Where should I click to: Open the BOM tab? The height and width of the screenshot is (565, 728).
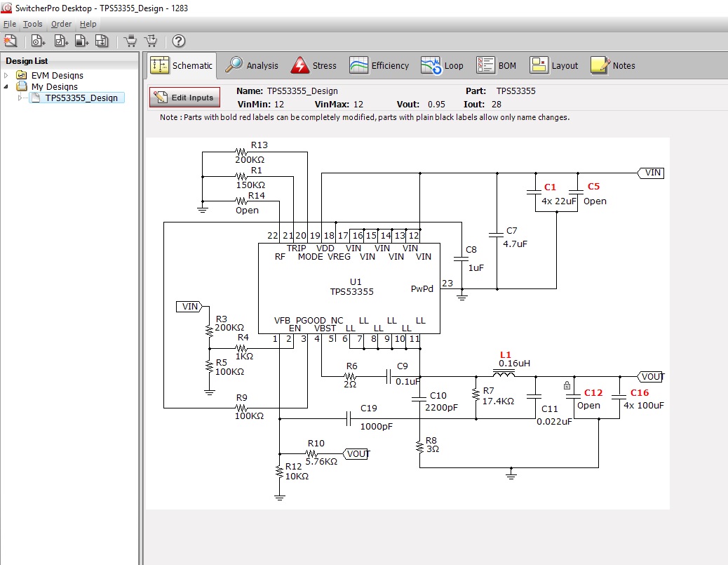[x=496, y=65]
